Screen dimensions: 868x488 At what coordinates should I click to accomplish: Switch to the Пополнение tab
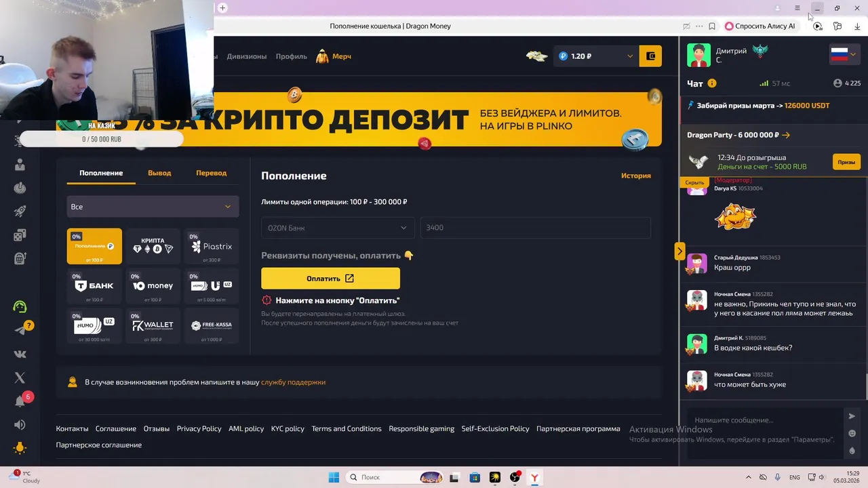(x=101, y=173)
